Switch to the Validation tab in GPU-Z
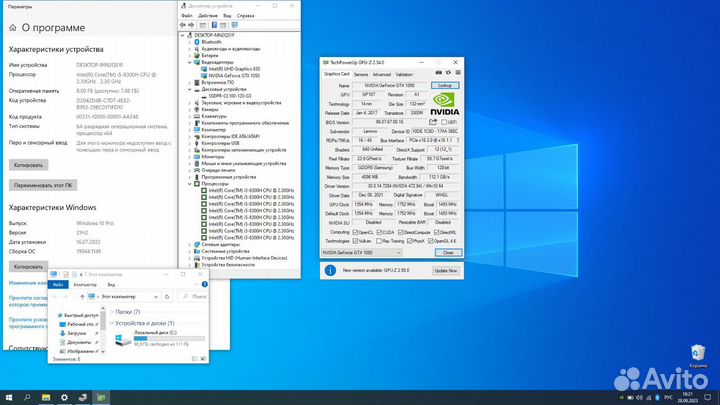The height and width of the screenshot is (405, 720). point(404,74)
